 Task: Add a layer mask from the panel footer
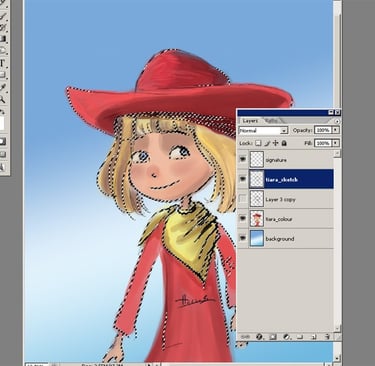tap(273, 337)
